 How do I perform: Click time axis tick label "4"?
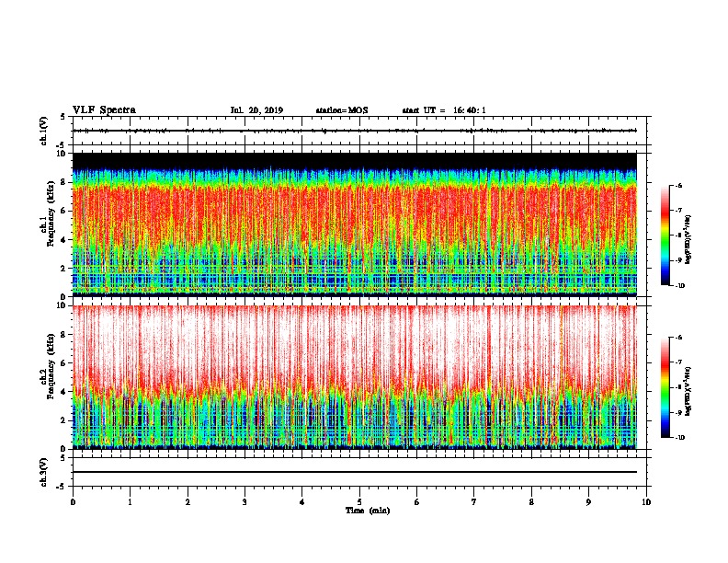[302, 501]
